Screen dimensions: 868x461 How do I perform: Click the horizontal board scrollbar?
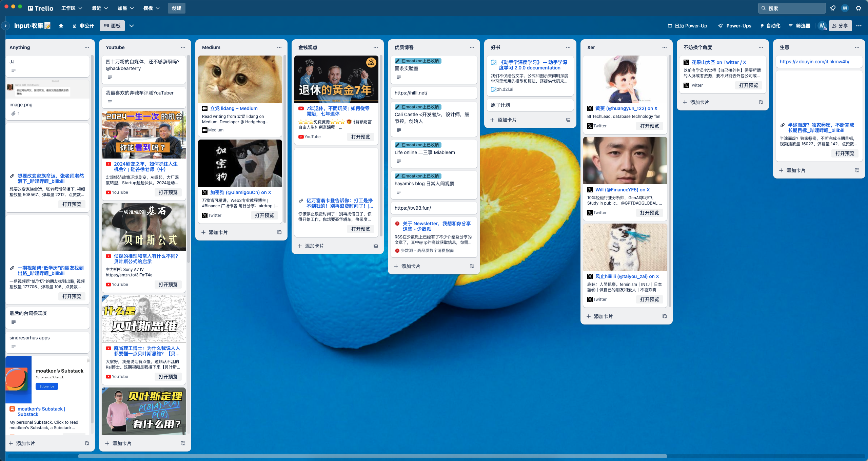[x=372, y=456]
